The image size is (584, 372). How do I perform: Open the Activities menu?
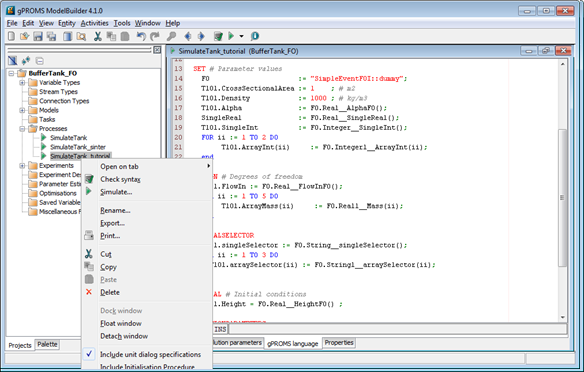click(x=94, y=23)
